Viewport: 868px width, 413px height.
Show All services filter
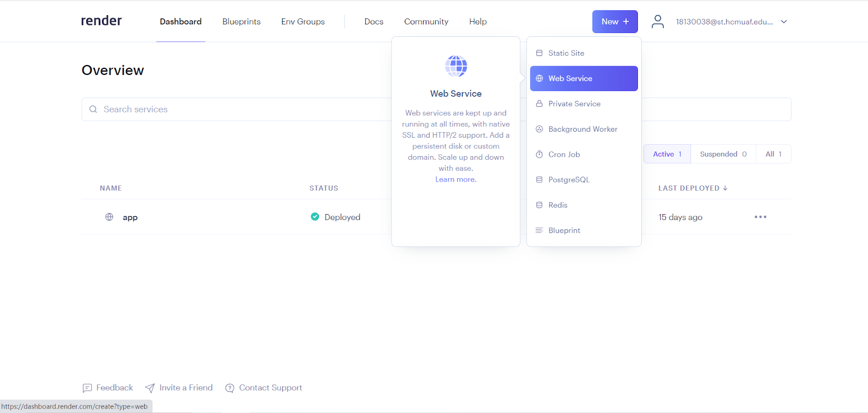774,154
